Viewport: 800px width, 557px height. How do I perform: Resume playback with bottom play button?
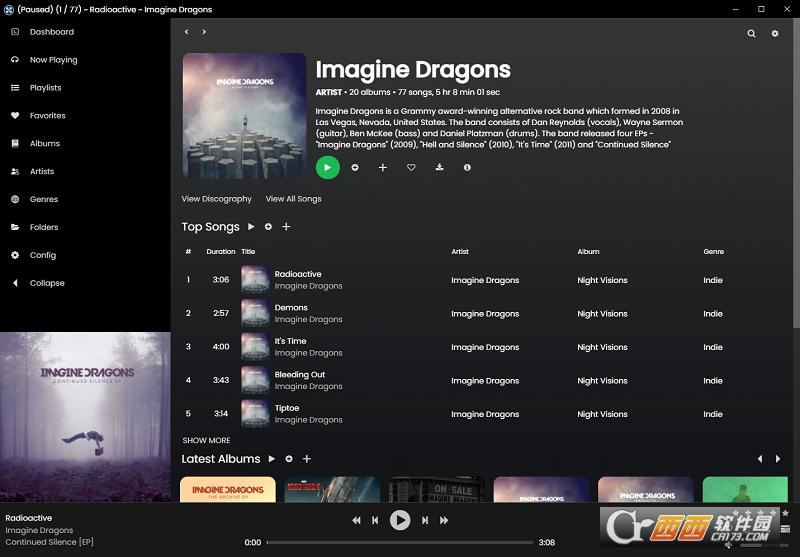coord(400,520)
